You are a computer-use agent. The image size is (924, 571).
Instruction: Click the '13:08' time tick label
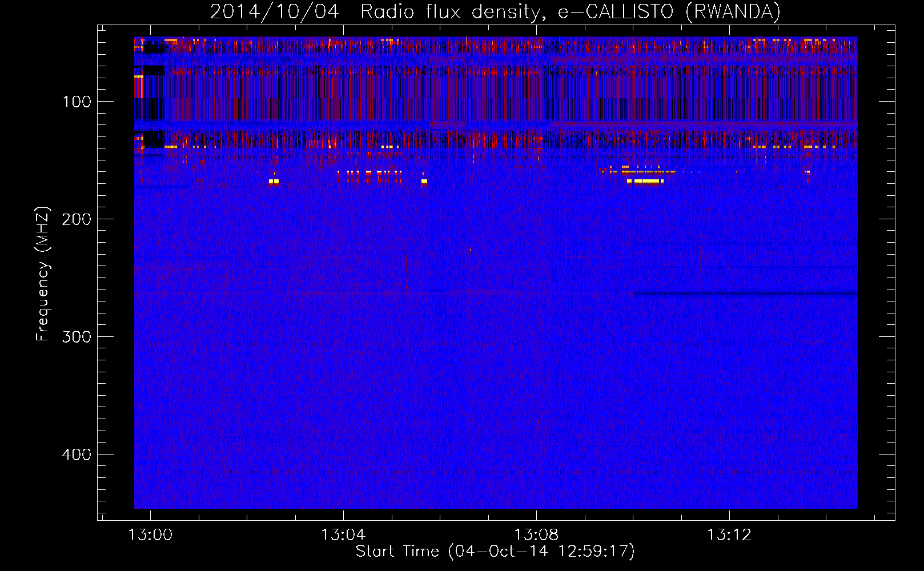coord(536,534)
